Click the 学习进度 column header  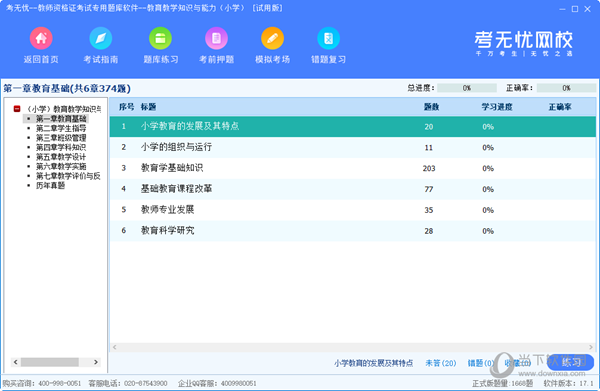[x=497, y=107]
